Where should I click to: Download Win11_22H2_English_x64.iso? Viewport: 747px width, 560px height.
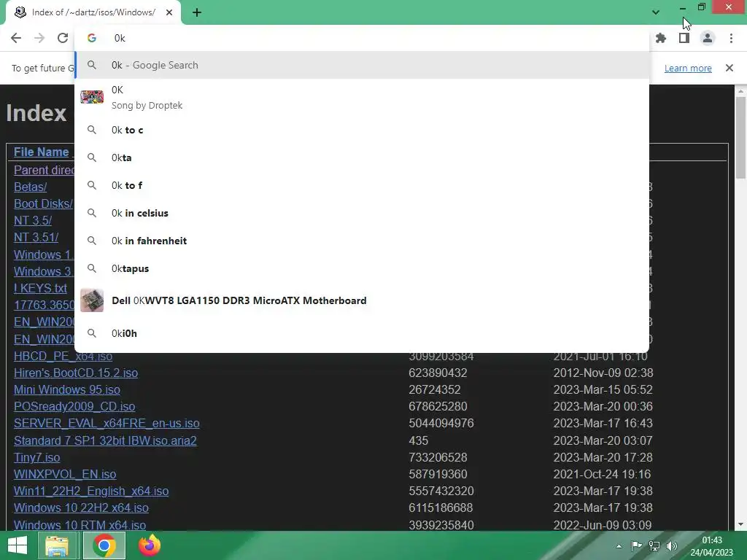(x=91, y=491)
